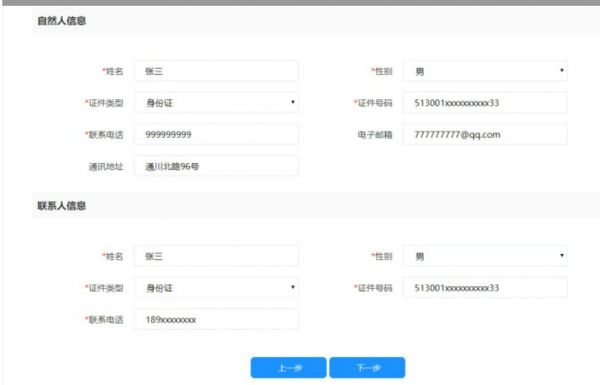Open the 性别 dropdown under 自然人信息
The width and height of the screenshot is (600, 385).
(485, 71)
